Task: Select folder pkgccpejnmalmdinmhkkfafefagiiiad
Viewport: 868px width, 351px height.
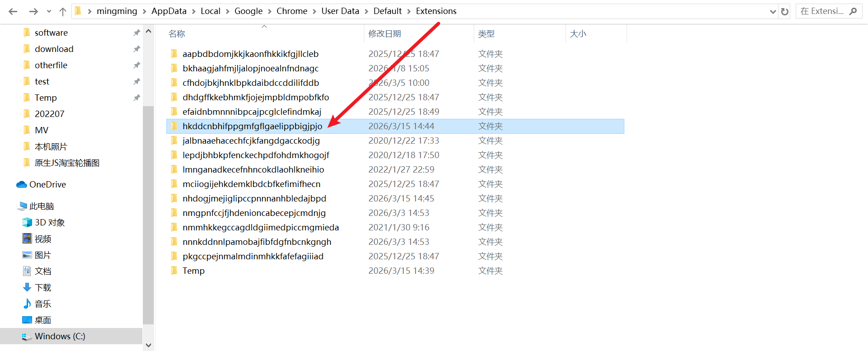Action: click(253, 257)
